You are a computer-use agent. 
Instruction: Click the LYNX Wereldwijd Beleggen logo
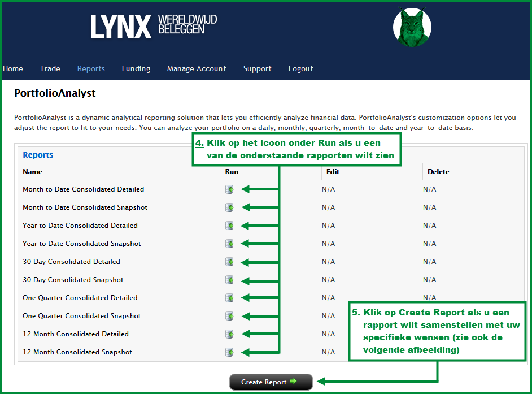pyautogui.click(x=154, y=26)
